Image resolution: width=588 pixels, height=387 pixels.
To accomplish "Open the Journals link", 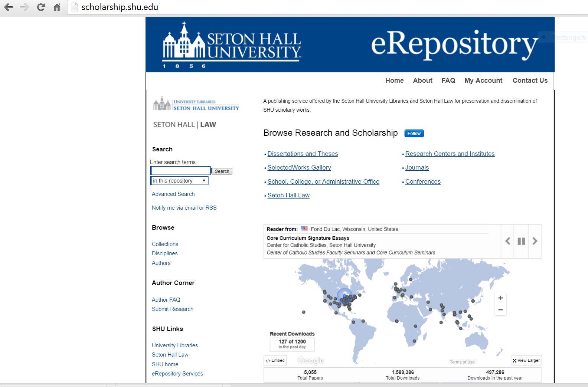I will pos(417,167).
